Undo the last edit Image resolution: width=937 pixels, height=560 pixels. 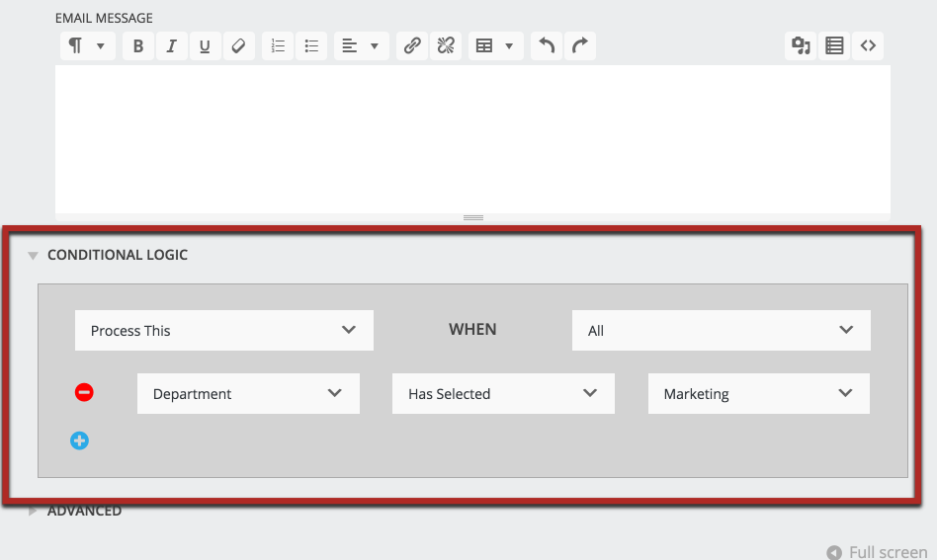(547, 45)
